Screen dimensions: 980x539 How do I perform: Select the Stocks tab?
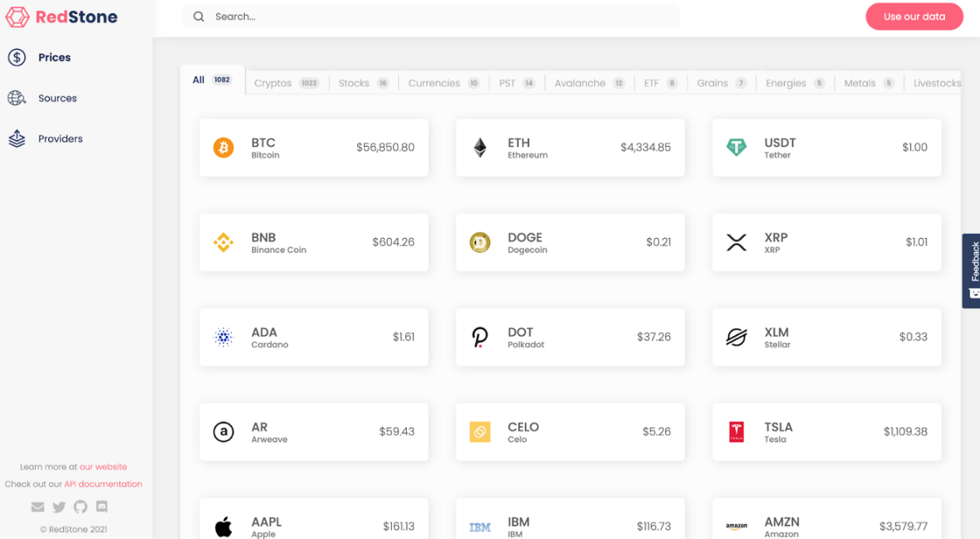coord(363,83)
